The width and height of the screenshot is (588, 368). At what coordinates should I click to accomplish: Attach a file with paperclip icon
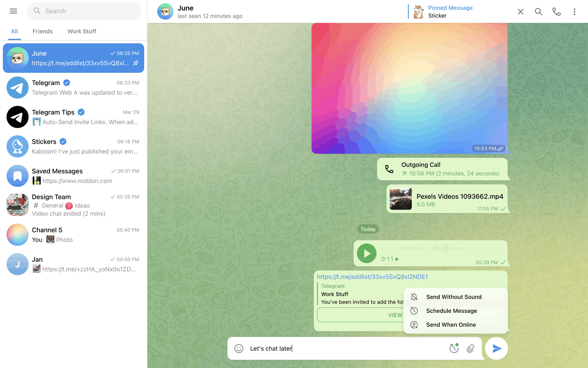click(x=470, y=348)
